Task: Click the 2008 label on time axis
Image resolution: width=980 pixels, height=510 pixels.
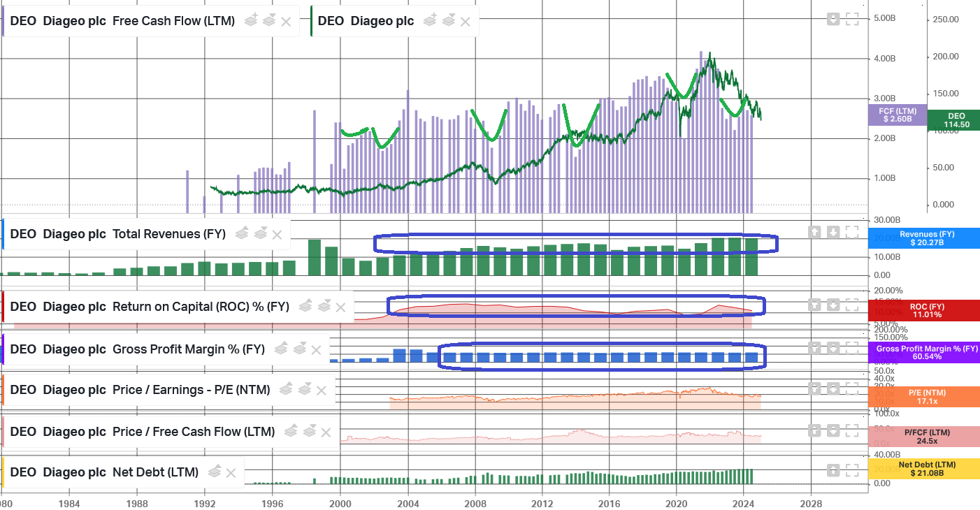Action: click(x=475, y=503)
